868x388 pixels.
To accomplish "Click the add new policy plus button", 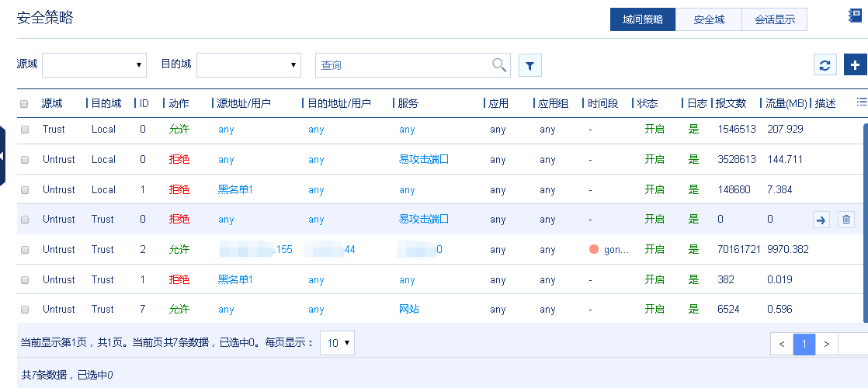I will click(x=855, y=65).
